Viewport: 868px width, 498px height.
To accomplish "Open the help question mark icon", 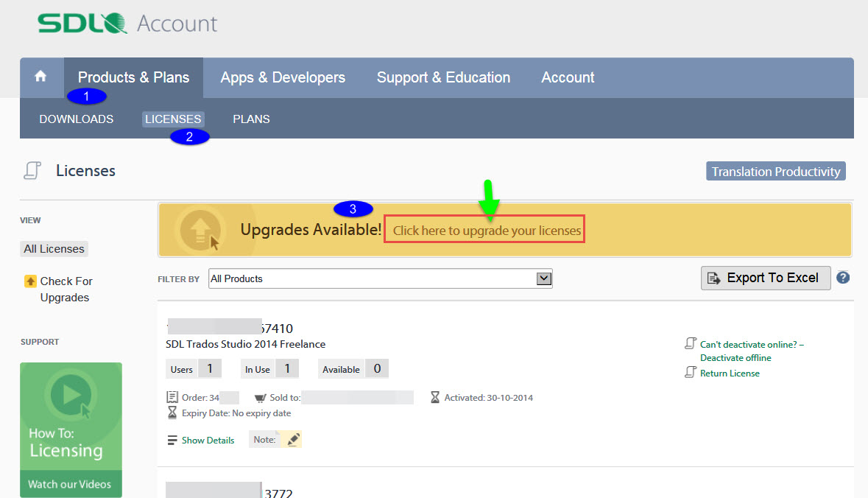I will click(843, 278).
